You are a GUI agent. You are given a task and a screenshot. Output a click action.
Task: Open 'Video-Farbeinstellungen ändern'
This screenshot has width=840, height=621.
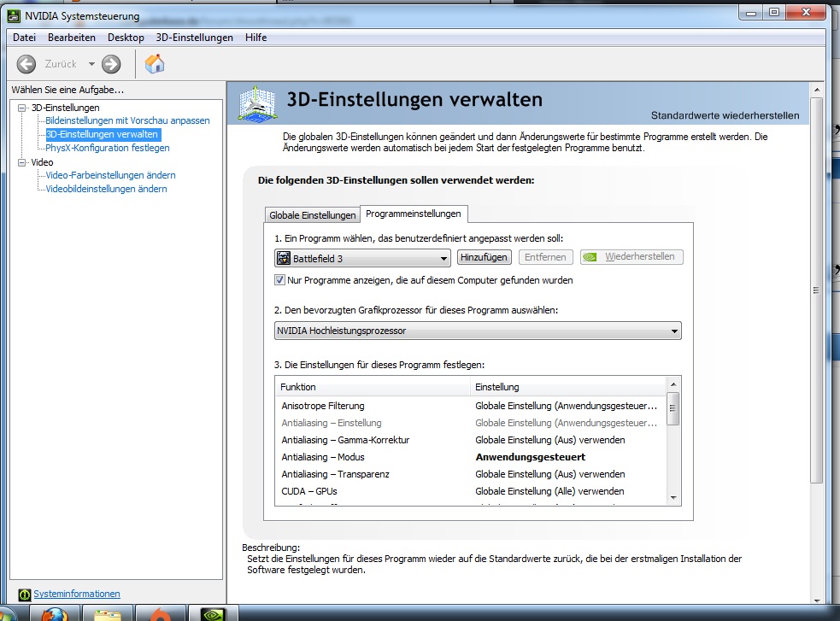tap(110, 175)
